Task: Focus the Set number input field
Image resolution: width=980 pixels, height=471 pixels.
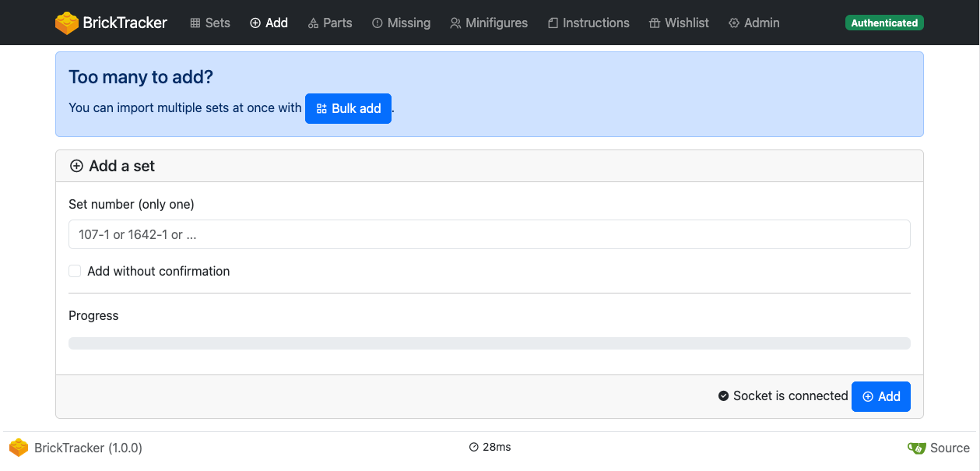Action: [489, 234]
